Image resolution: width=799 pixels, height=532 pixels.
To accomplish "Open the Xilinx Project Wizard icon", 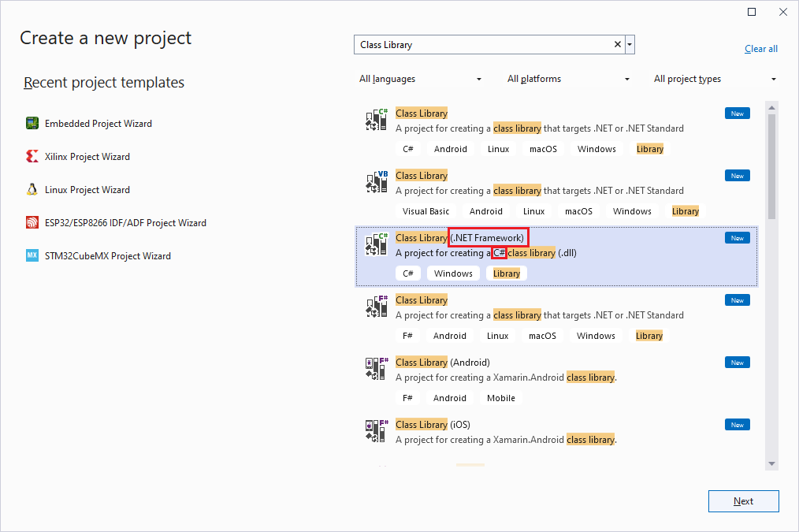I will point(32,156).
